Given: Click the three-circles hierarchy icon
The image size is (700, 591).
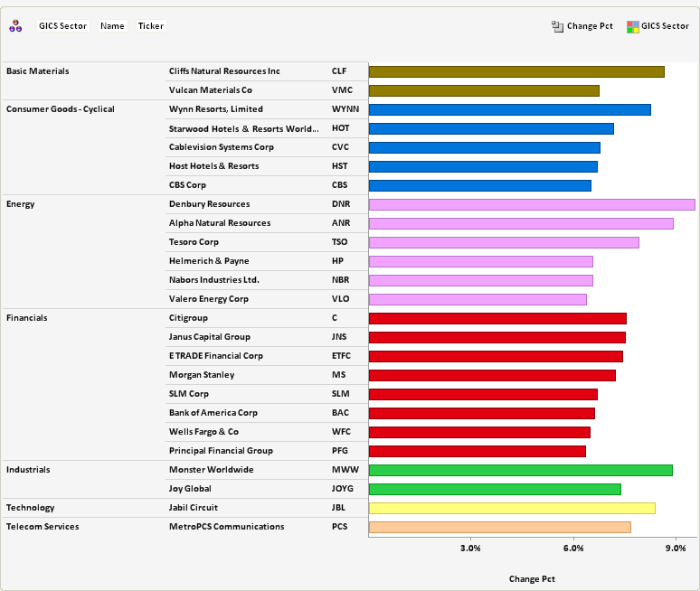Looking at the screenshot, I should pyautogui.click(x=15, y=26).
